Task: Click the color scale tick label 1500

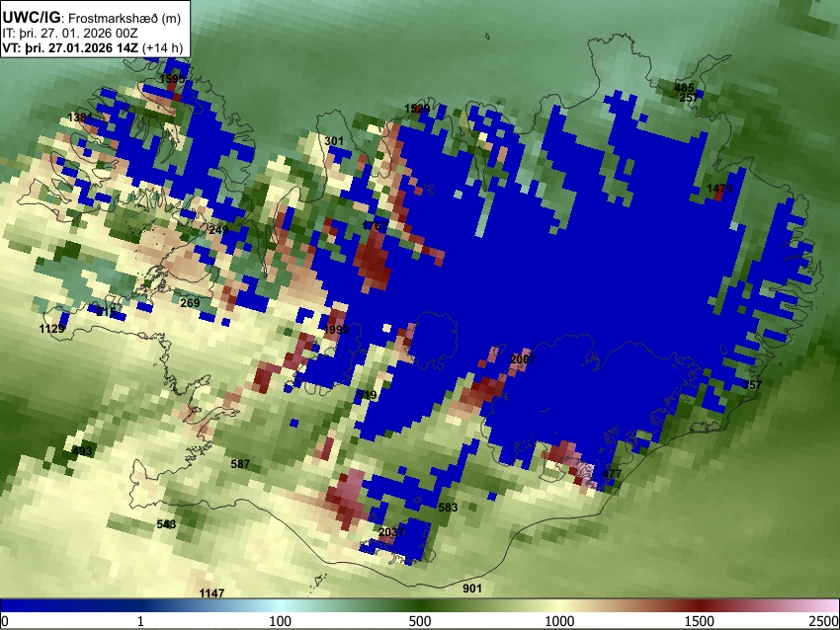Action: tap(699, 621)
